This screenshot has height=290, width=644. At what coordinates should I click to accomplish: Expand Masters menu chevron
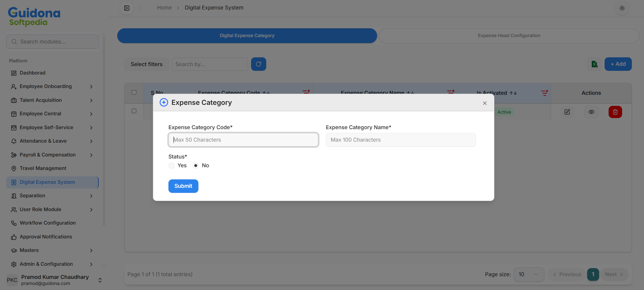pos(91,251)
